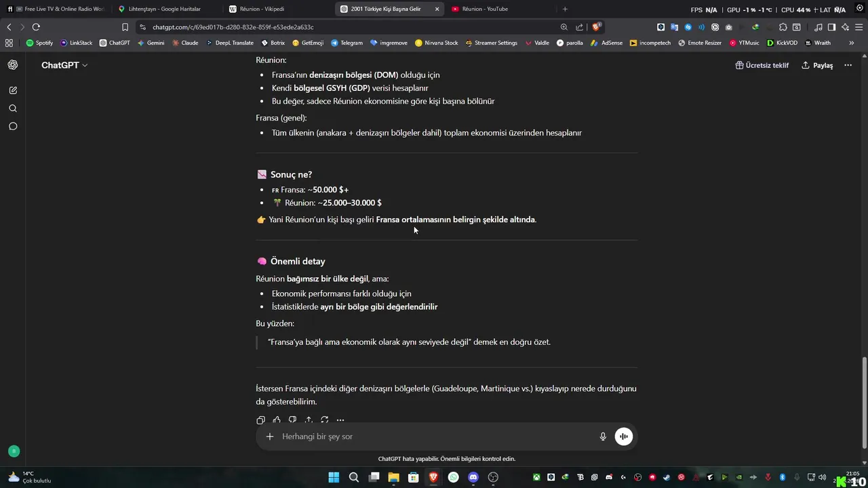The height and width of the screenshot is (488, 868).
Task: Open more actions for the response
Action: coord(340,420)
